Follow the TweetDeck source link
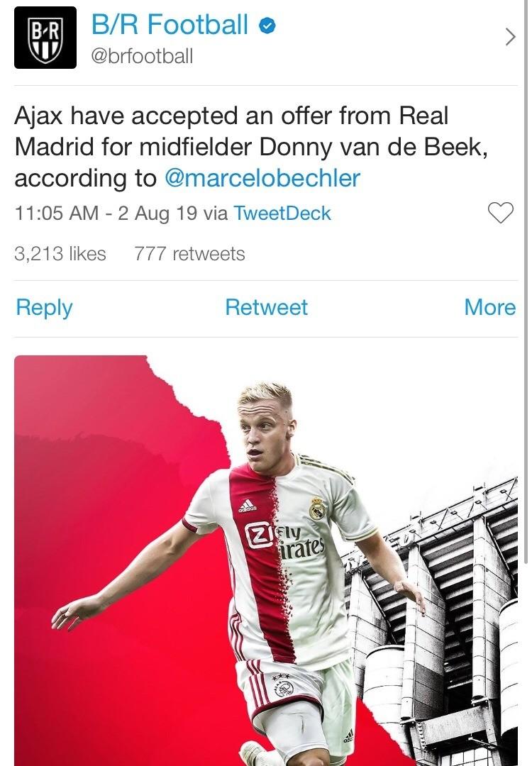The width and height of the screenshot is (532, 766). click(x=282, y=213)
